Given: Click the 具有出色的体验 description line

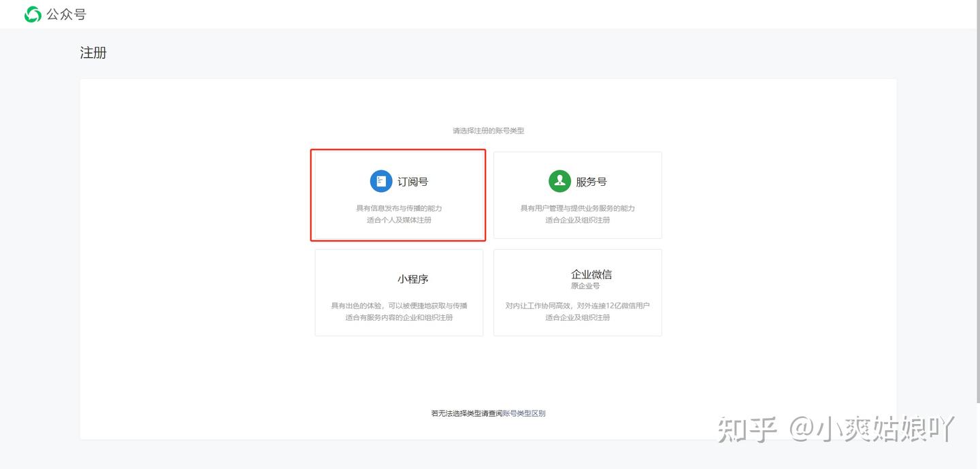Looking at the screenshot, I should click(399, 306).
